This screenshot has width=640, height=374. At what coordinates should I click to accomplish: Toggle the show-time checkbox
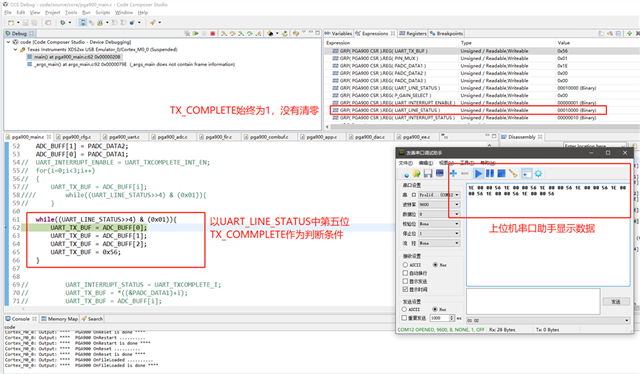click(x=405, y=289)
